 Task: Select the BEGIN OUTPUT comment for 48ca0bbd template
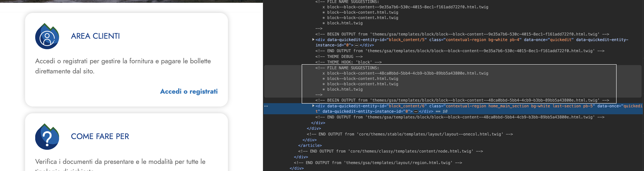click(462, 100)
